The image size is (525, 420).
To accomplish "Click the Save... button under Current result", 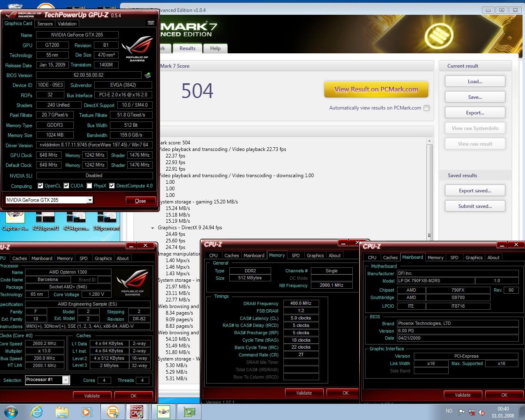I will click(475, 97).
